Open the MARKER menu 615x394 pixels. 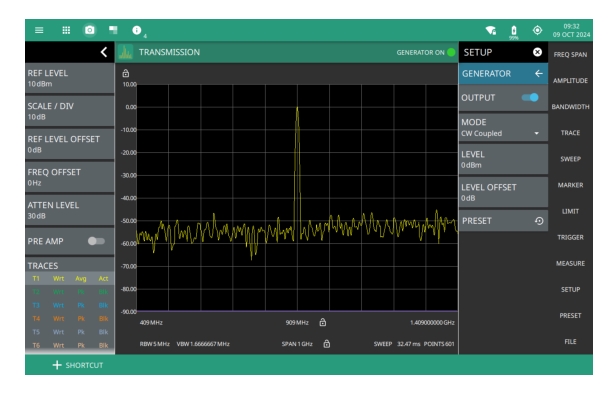[x=570, y=185]
